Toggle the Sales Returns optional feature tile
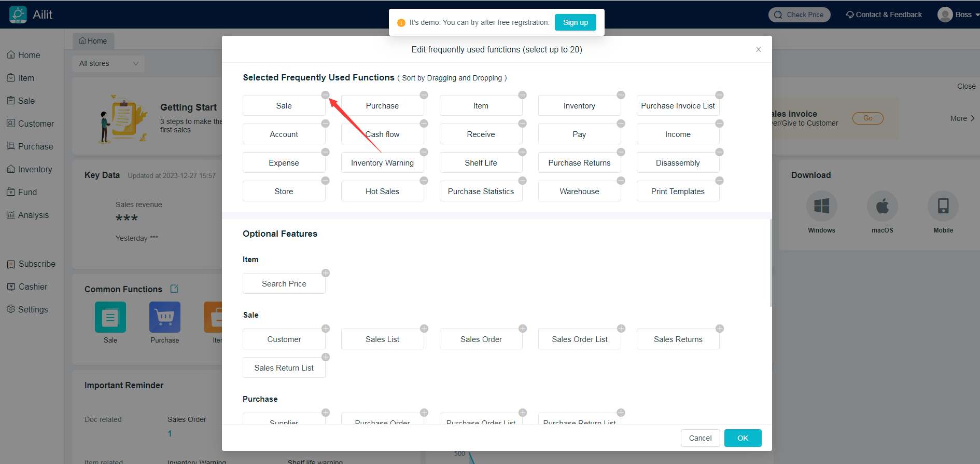The width and height of the screenshot is (980, 464). click(678, 339)
